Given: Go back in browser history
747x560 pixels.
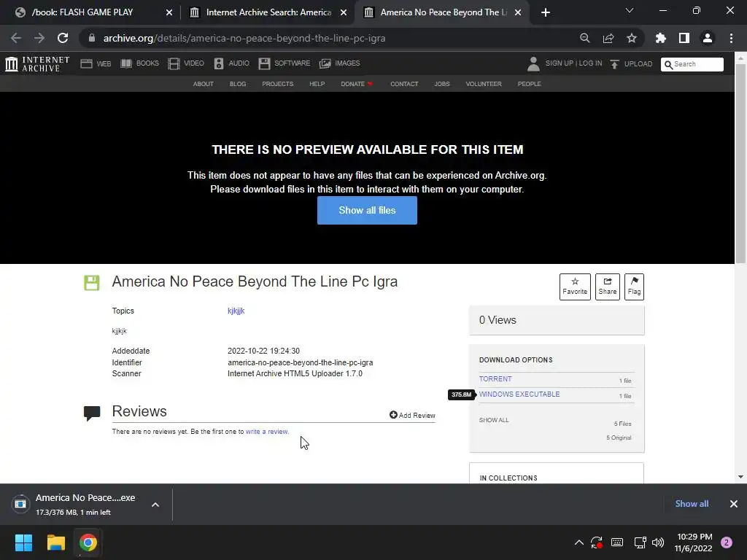Looking at the screenshot, I should [16, 38].
